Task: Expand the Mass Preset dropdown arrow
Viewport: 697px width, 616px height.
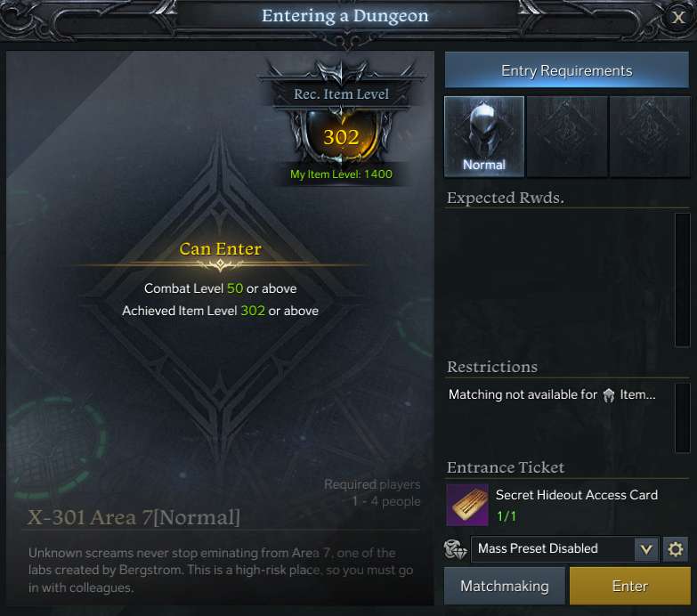Action: click(646, 549)
